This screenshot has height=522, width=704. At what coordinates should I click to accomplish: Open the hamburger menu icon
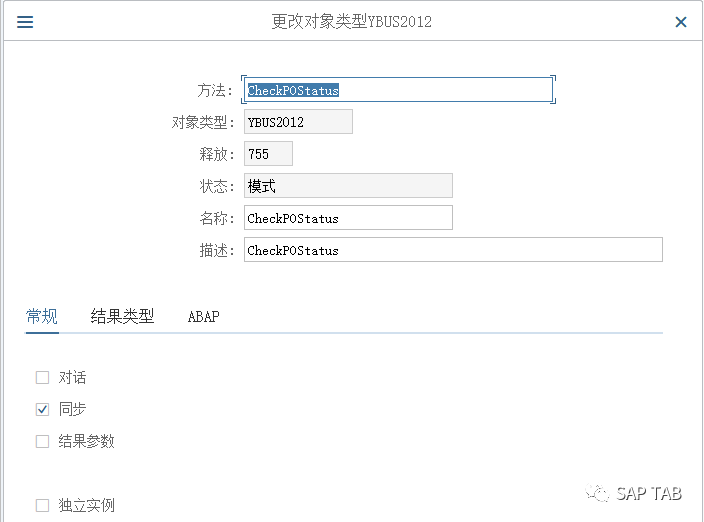(x=25, y=22)
